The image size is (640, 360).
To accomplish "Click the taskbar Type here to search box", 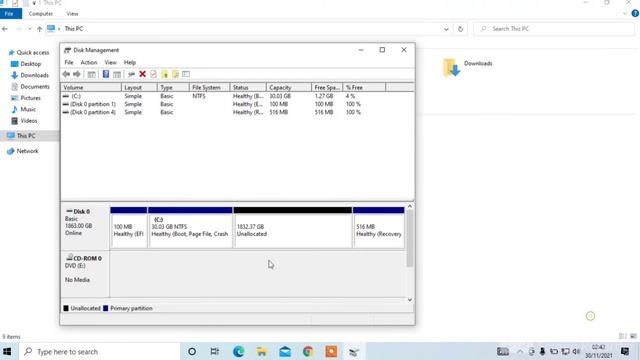I will pyautogui.click(x=99, y=351).
